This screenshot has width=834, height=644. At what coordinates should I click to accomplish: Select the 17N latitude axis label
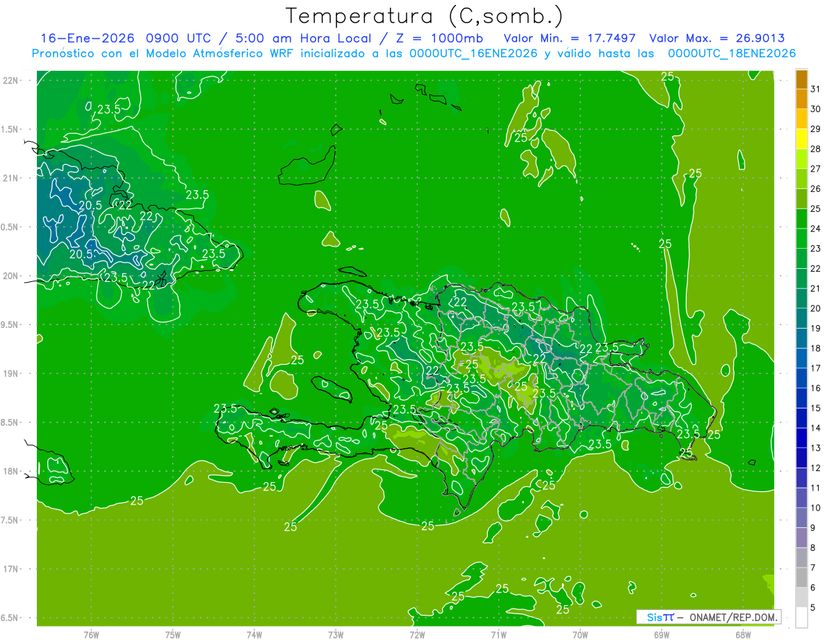point(12,569)
